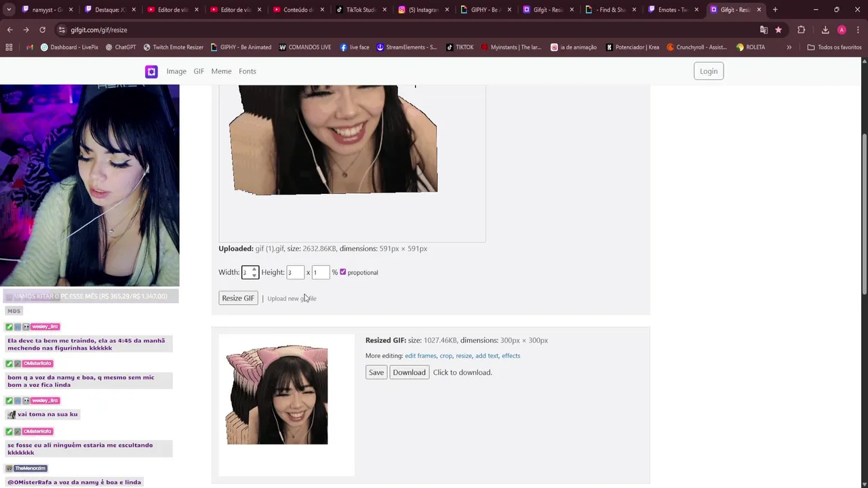Switch to the Instagram tab
The height and width of the screenshot is (488, 868).
423,9
